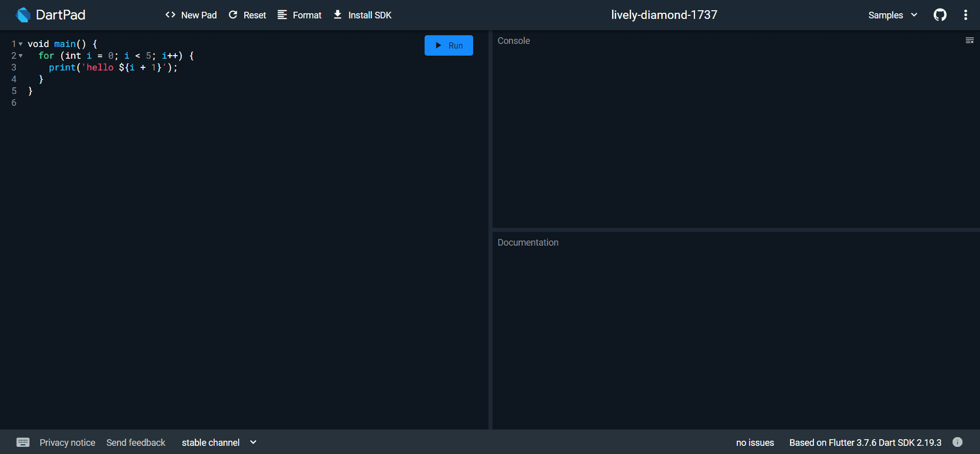Click the no issues status text
Screen dimensions: 980x454
click(755, 442)
